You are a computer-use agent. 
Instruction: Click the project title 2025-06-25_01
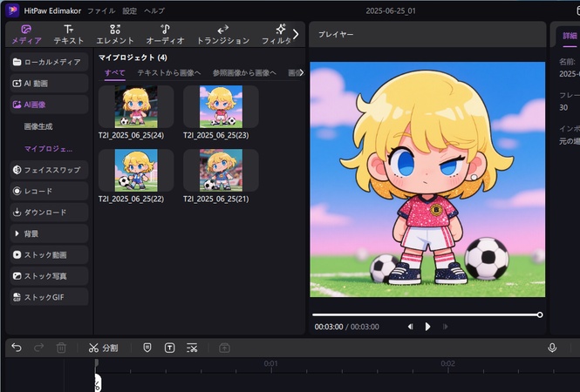(391, 10)
